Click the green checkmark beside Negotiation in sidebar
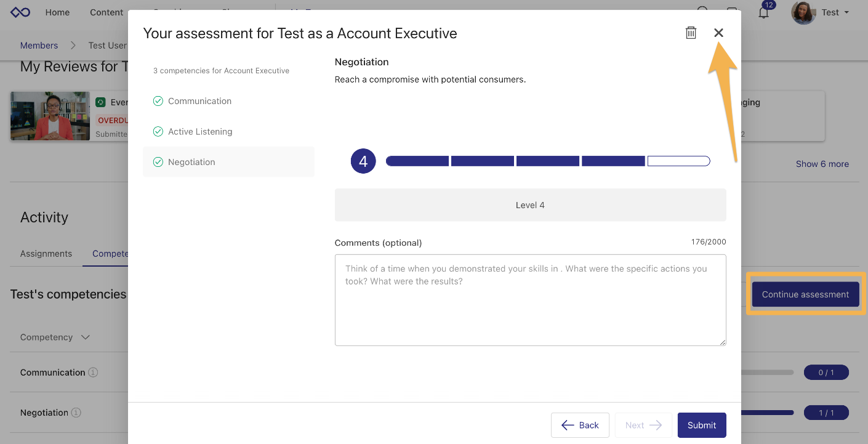868x444 pixels. (158, 161)
